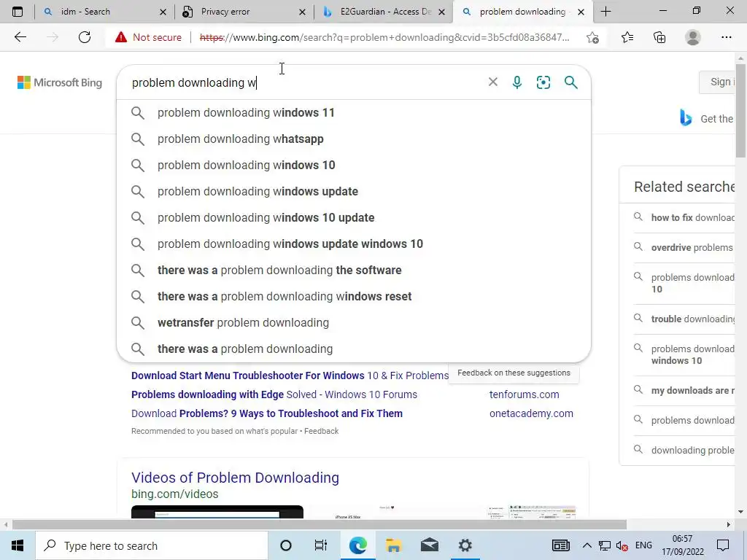This screenshot has height=560, width=747.
Task: Start voice search with the microphone icon
Action: tap(517, 82)
